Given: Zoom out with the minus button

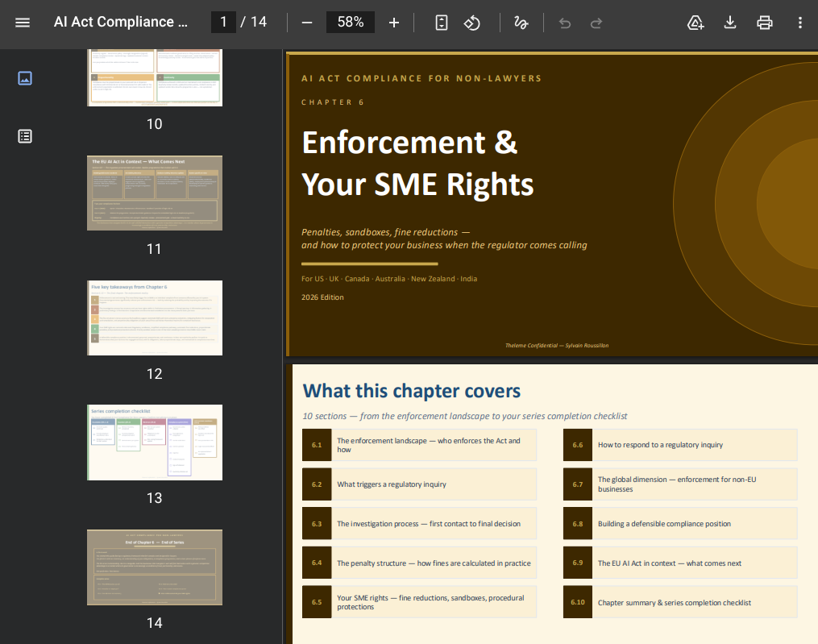Looking at the screenshot, I should coord(307,23).
